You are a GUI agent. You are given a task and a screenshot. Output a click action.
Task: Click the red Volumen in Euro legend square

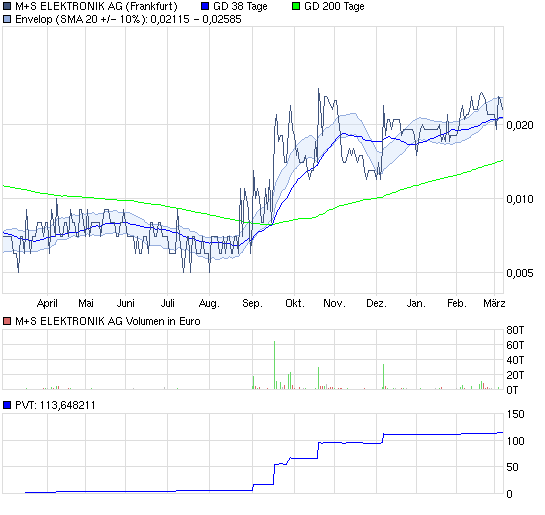point(7,321)
